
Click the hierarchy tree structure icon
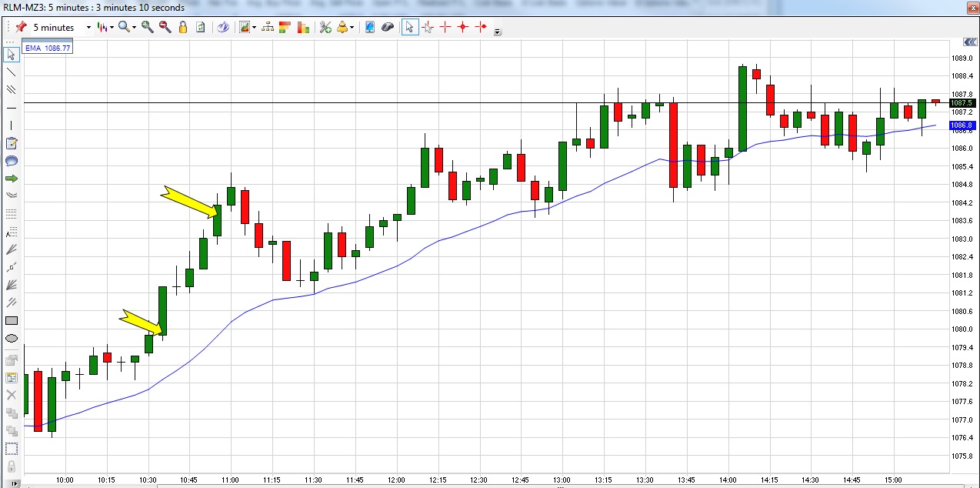pos(268,27)
